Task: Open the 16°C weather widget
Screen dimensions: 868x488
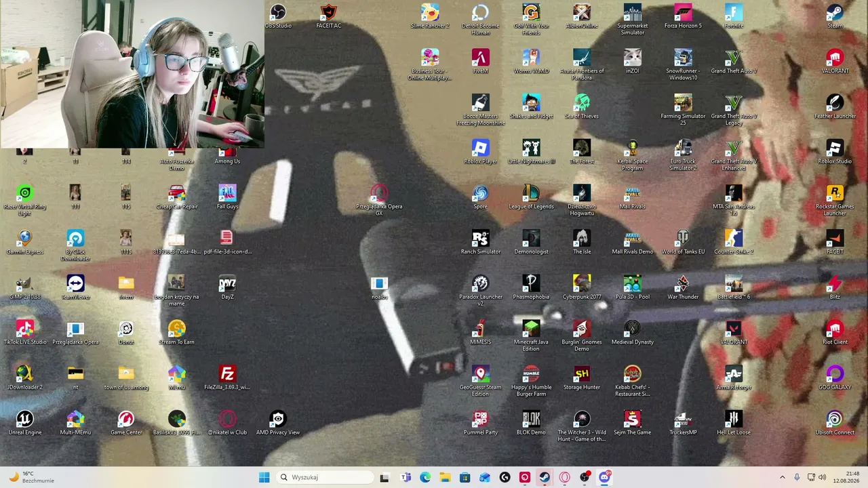Action: (31, 477)
